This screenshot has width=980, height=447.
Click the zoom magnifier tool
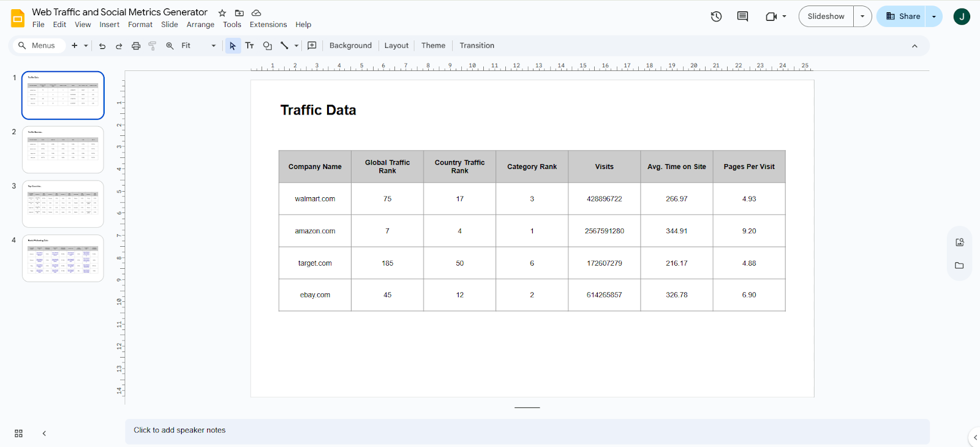[x=170, y=46]
